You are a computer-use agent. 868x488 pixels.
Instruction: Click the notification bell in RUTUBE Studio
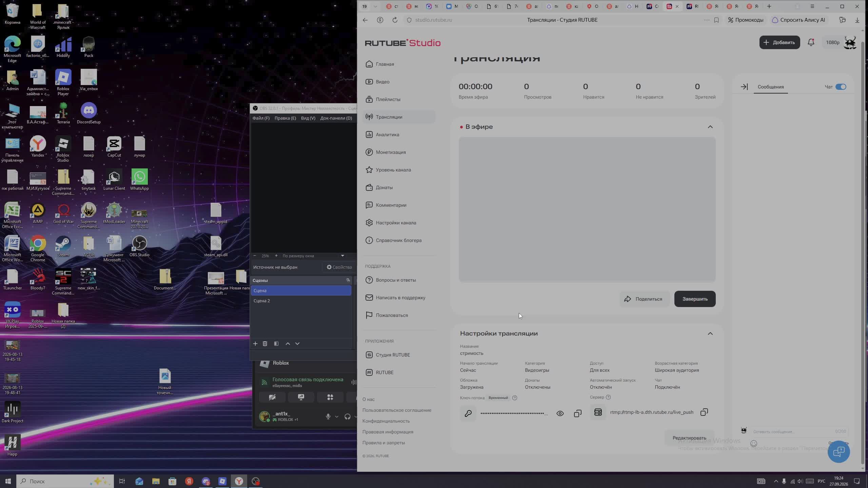click(811, 42)
